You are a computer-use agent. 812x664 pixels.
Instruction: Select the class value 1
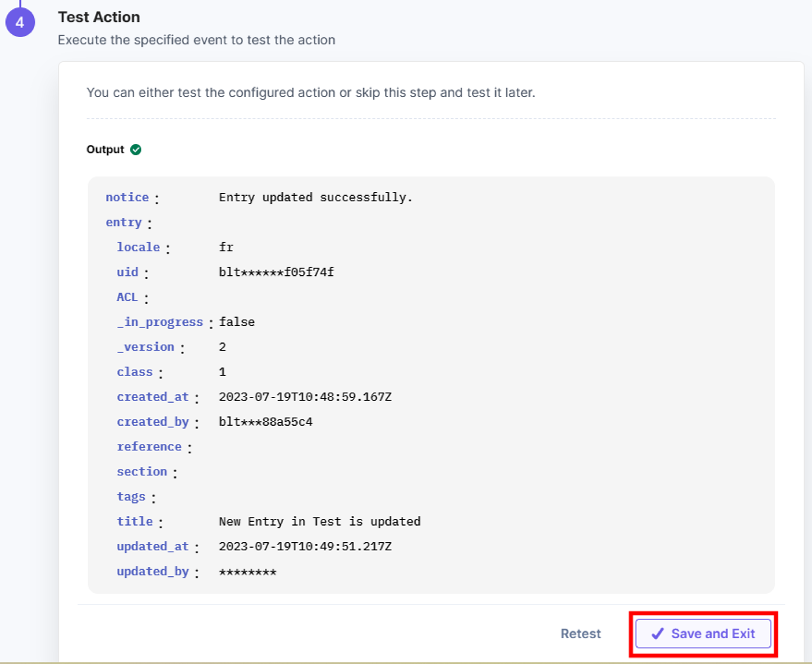coord(222,372)
